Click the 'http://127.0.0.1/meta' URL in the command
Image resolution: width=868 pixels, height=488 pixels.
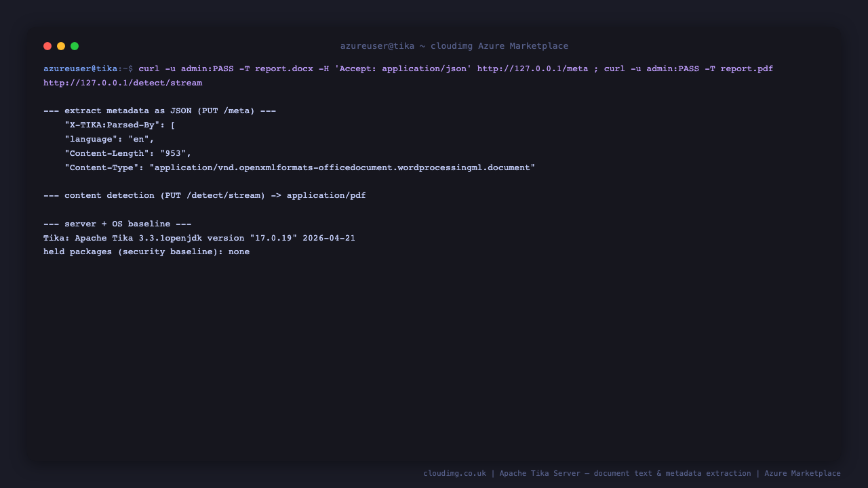pos(532,68)
